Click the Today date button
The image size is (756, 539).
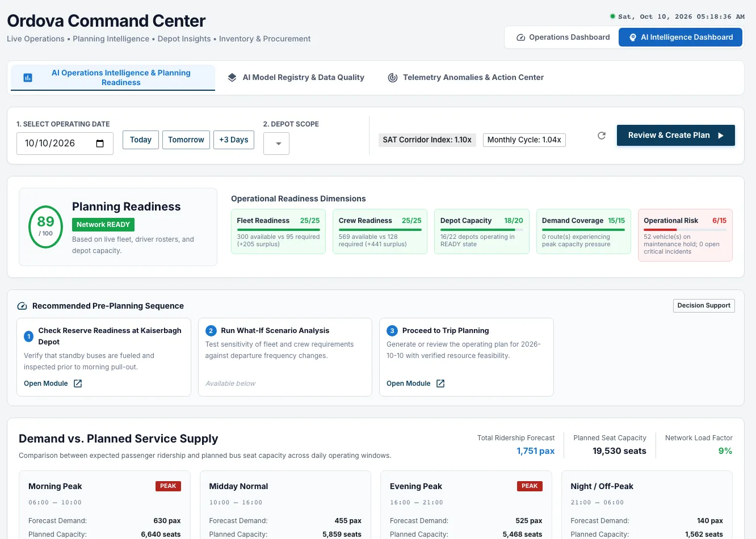[141, 140]
